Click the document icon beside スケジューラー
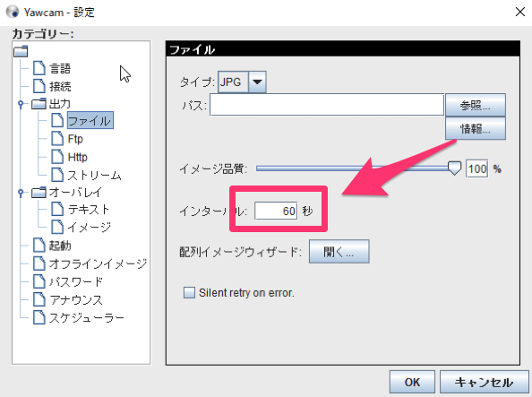532x397 pixels. tap(39, 317)
